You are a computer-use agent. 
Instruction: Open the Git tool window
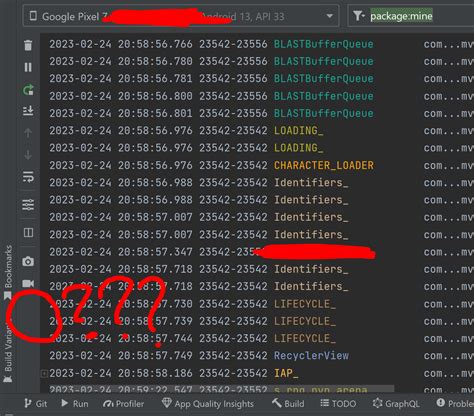[36, 404]
